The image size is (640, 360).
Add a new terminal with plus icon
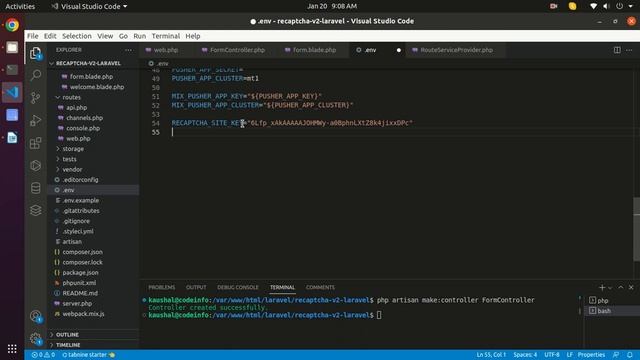click(602, 287)
